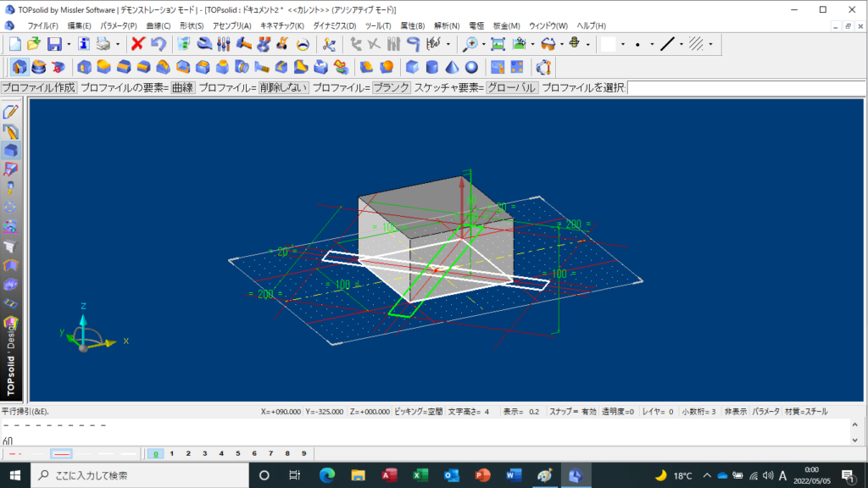Click in the プロファイルを選択 input field

pyautogui.click(x=746, y=87)
